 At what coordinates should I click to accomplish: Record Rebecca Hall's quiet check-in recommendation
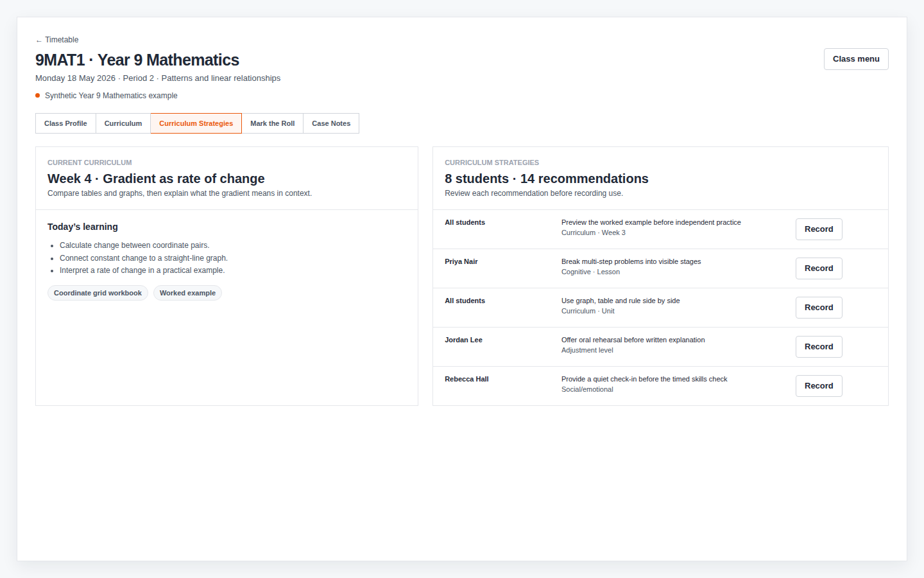pos(819,386)
